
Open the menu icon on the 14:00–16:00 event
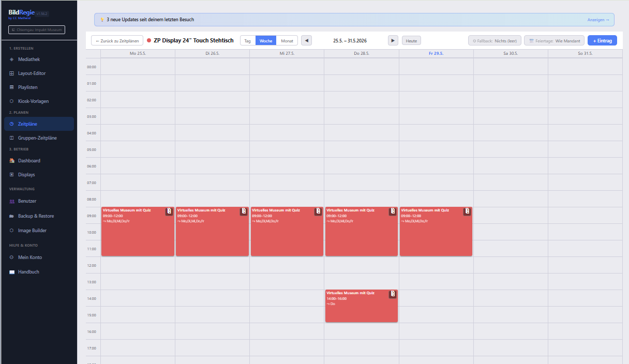393,294
